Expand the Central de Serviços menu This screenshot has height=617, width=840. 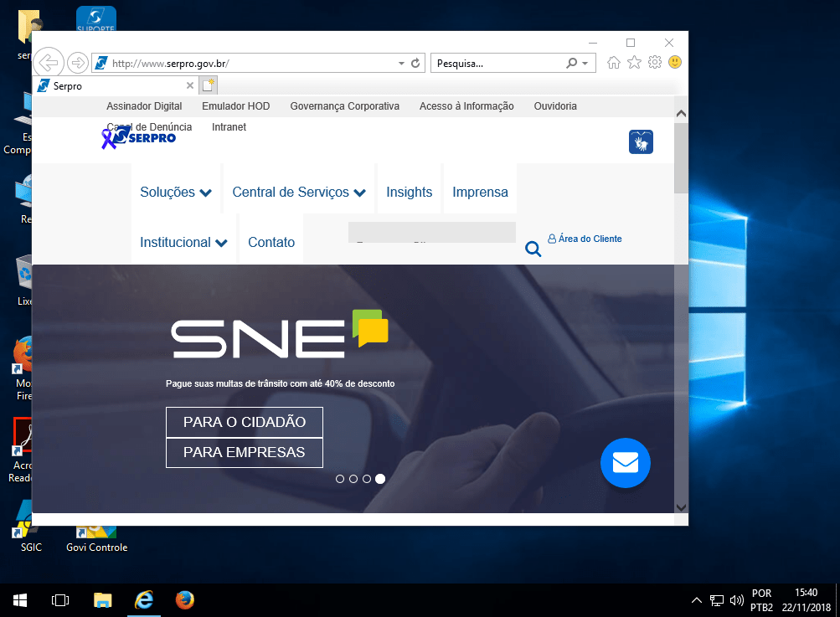(x=299, y=193)
